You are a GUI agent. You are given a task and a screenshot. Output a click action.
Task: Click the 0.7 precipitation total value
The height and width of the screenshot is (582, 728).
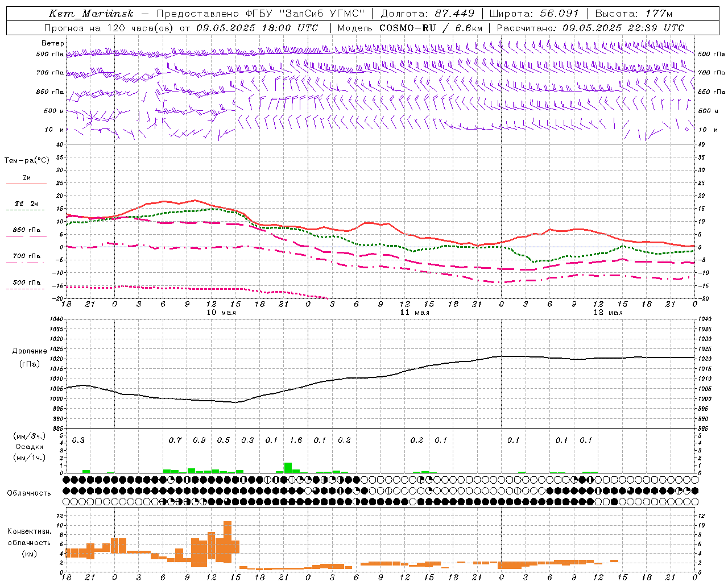point(175,440)
